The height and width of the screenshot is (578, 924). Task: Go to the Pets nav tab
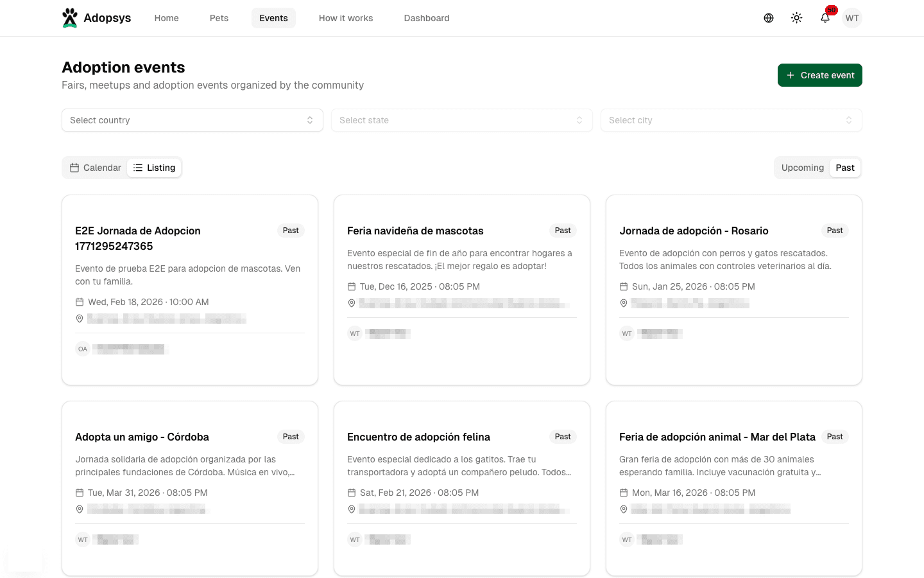click(x=219, y=18)
